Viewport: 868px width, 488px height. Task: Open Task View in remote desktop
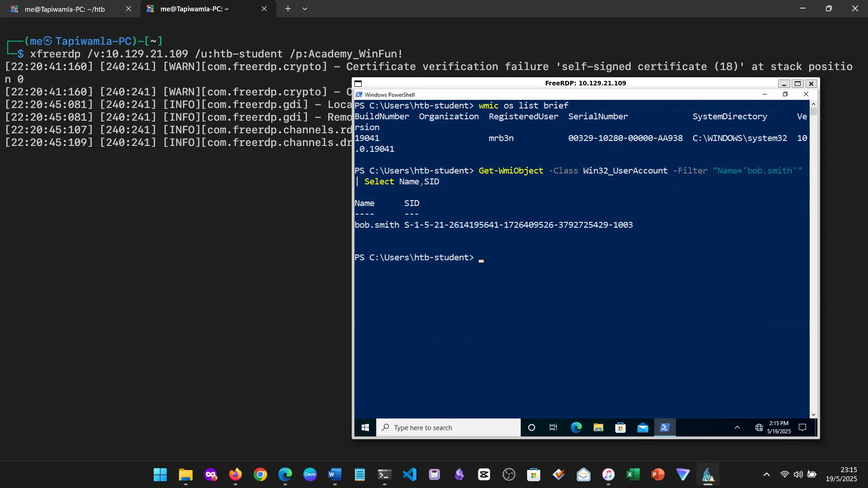pos(553,427)
